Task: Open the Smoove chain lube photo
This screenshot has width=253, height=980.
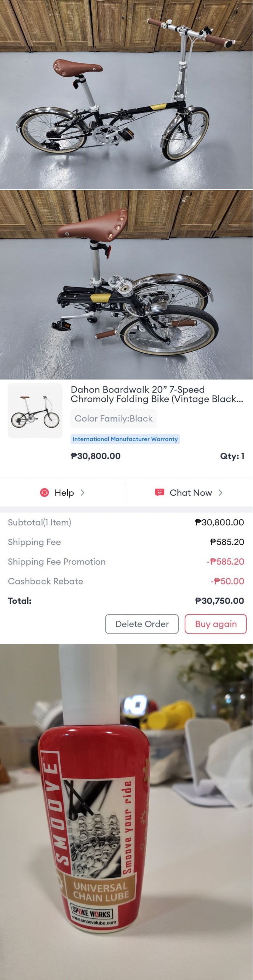Action: pos(126,812)
